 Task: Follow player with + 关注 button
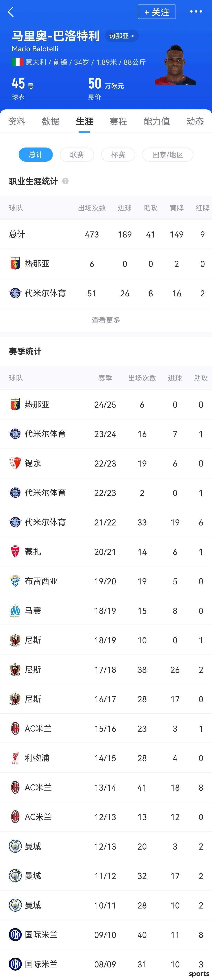[x=157, y=12]
